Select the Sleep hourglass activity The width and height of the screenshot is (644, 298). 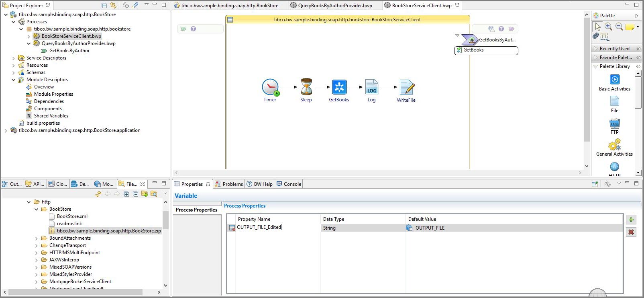pos(306,86)
